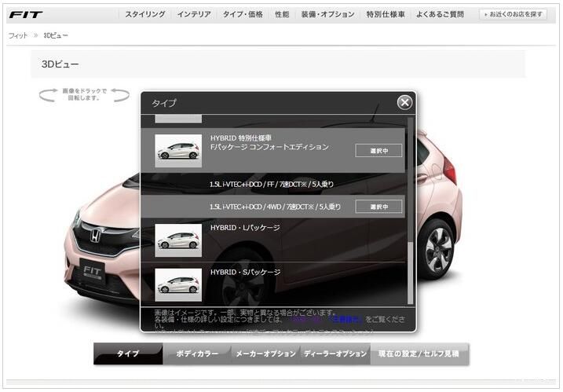Go to フィット breadcrumb link
Viewport: 563px width, 392px height.
pyautogui.click(x=17, y=35)
